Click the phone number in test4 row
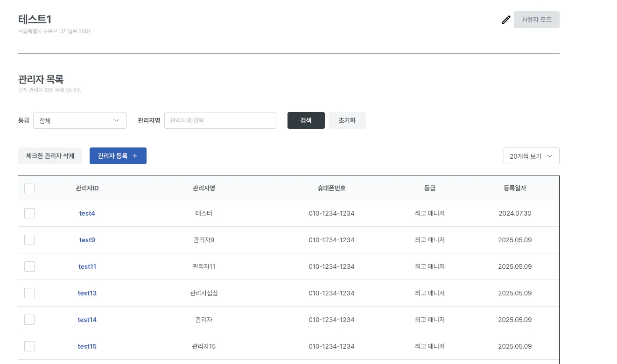This screenshot has width=617, height=364. (331, 213)
